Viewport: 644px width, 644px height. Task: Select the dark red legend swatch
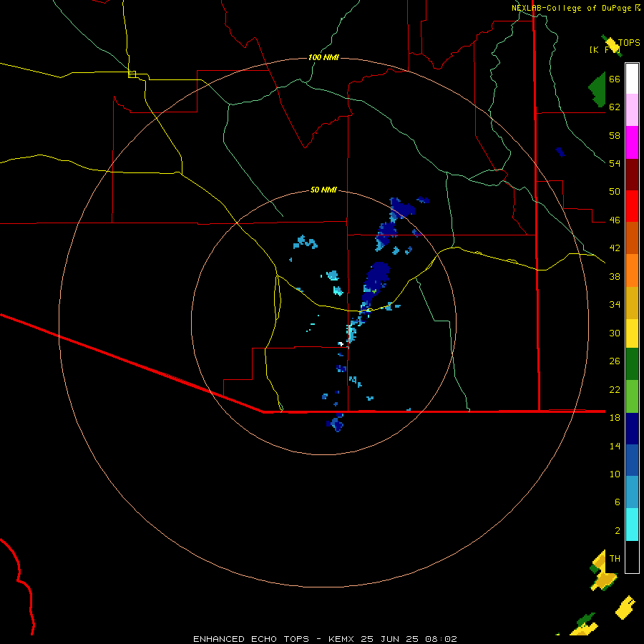tap(632, 174)
